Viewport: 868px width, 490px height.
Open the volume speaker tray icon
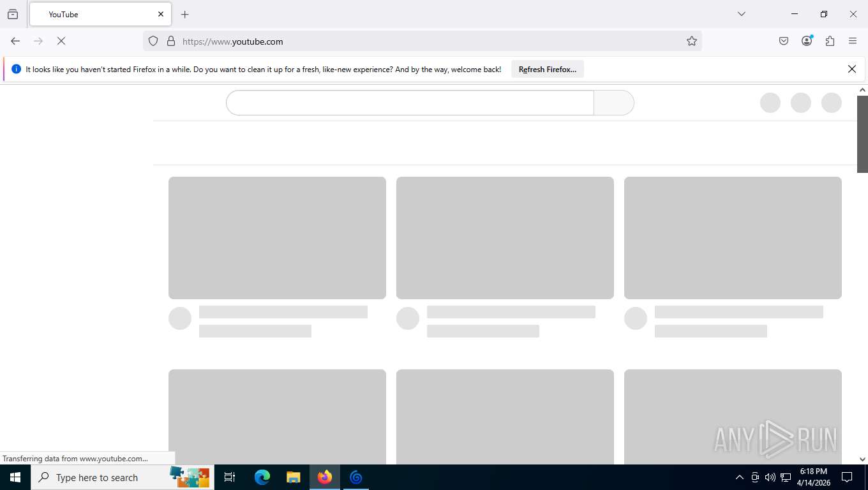(x=770, y=477)
